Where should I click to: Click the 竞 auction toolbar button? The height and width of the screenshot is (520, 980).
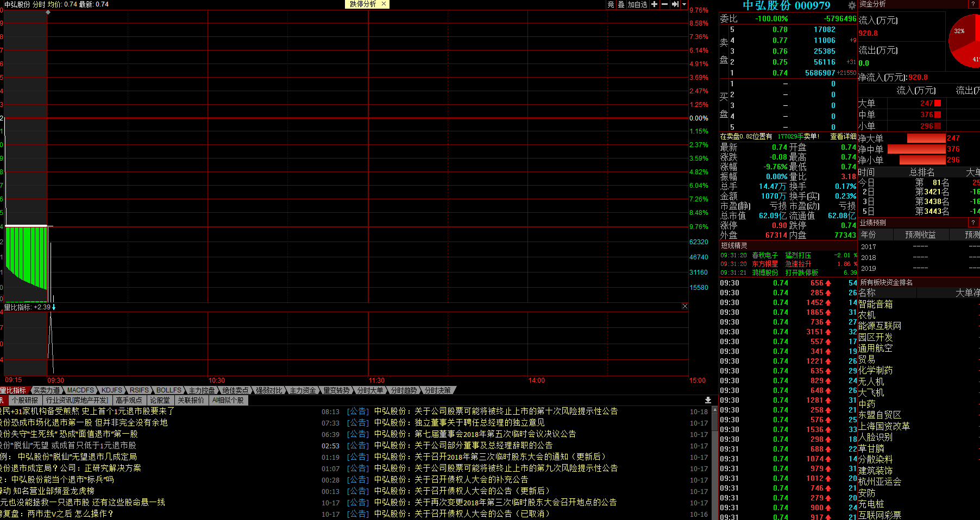pos(611,4)
